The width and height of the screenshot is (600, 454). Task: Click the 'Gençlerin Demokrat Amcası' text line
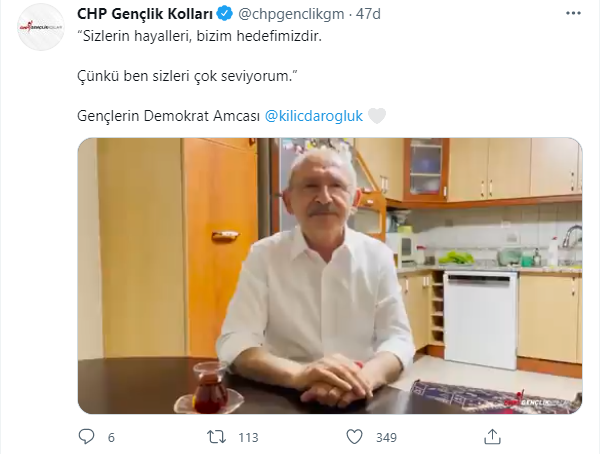168,116
